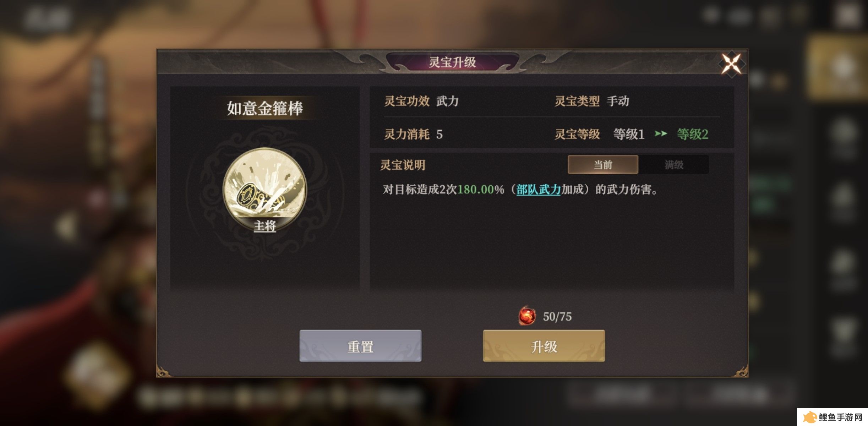
Task: Tap the 灵宝类型 手动 type label
Action: [592, 101]
